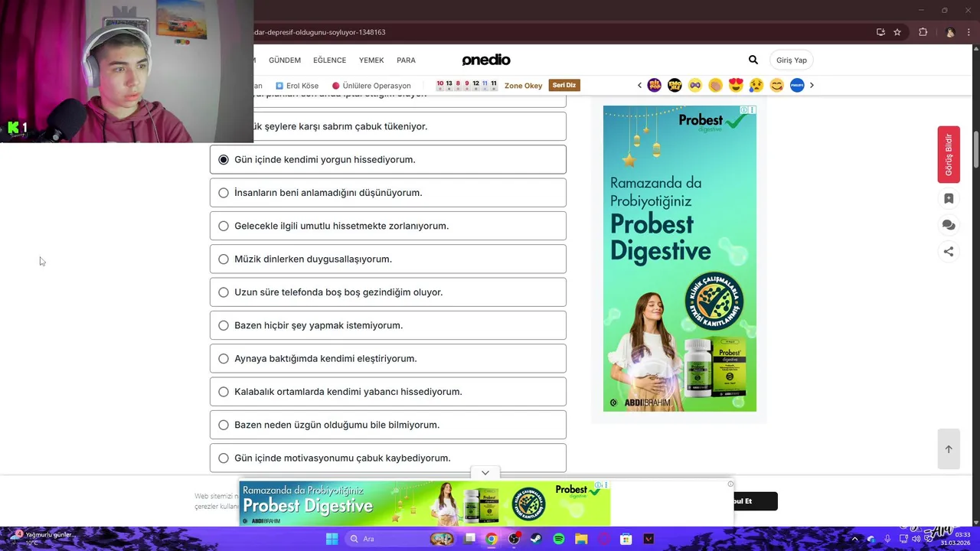Open the Bi'Pop emoji category icon
Image resolution: width=980 pixels, height=551 pixels.
[x=654, y=85]
